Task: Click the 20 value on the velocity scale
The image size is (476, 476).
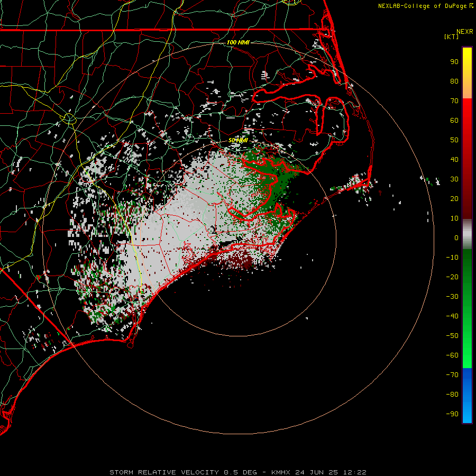Action: (454, 199)
